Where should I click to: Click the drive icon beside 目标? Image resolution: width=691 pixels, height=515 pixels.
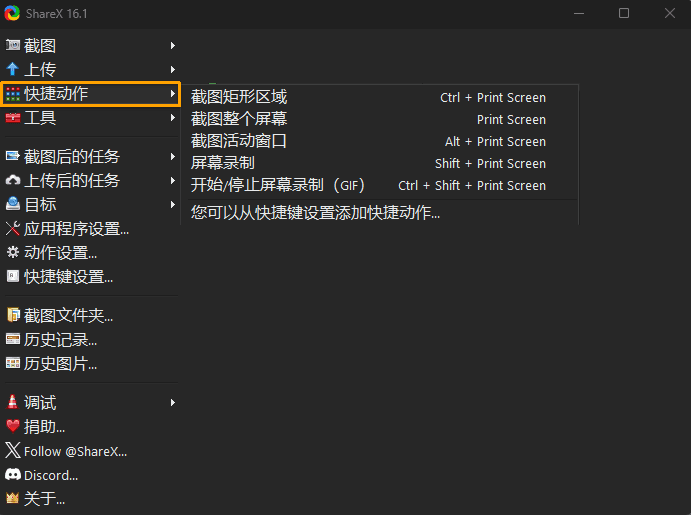(x=13, y=204)
